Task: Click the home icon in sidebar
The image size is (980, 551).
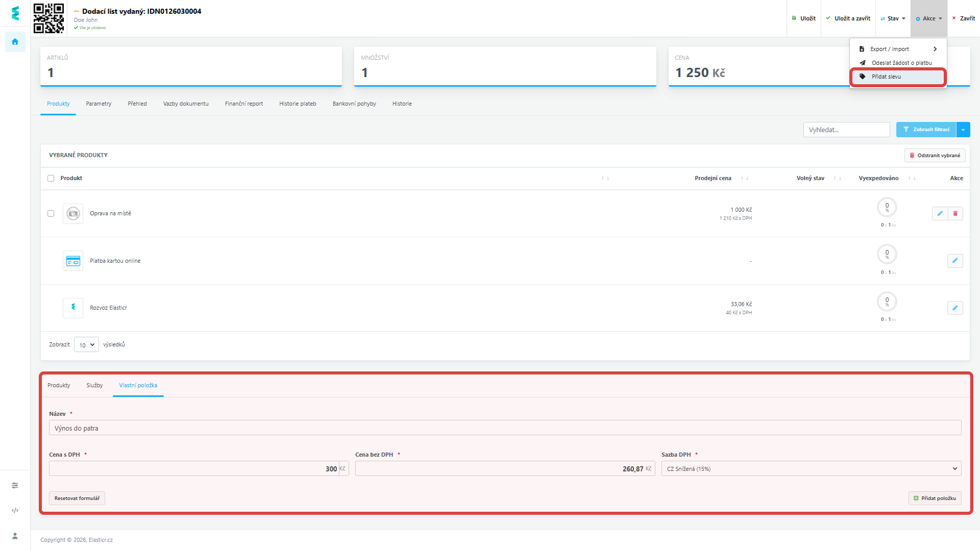Action: 15,42
